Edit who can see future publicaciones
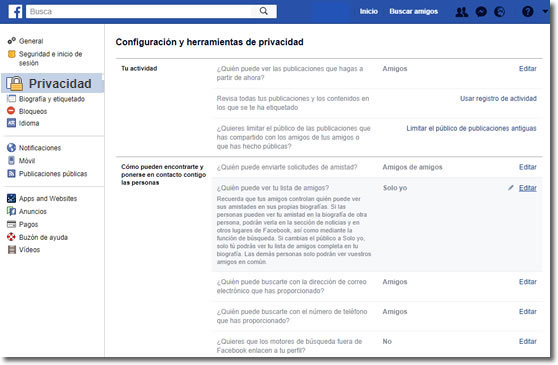This screenshot has height=365, width=558. (x=527, y=69)
